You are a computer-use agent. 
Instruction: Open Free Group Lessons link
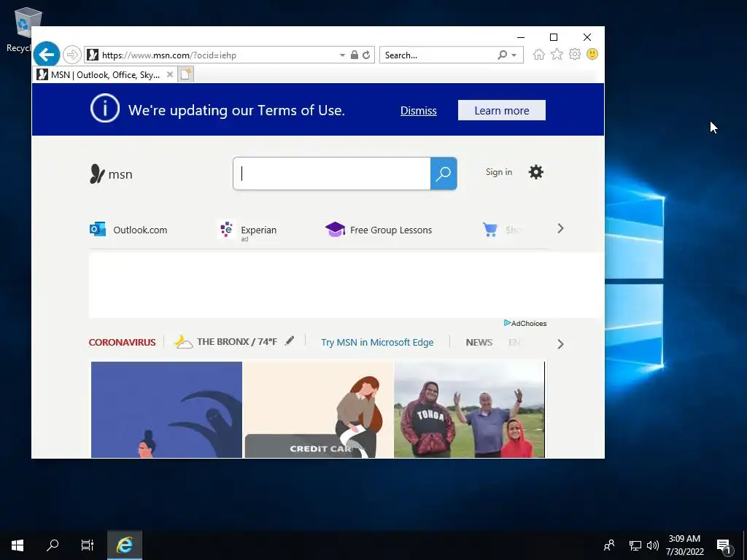pyautogui.click(x=379, y=230)
